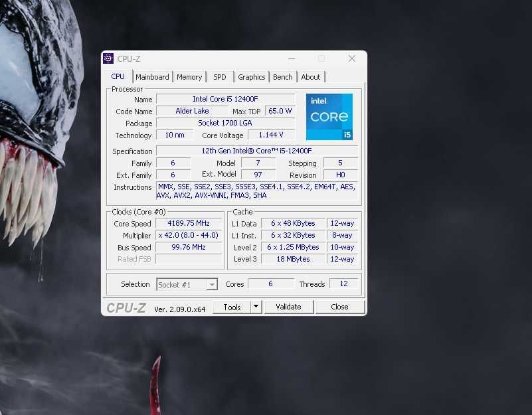532x415 pixels.
Task: Click the version text Ver. 2.09.0.x64
Action: tap(180, 309)
